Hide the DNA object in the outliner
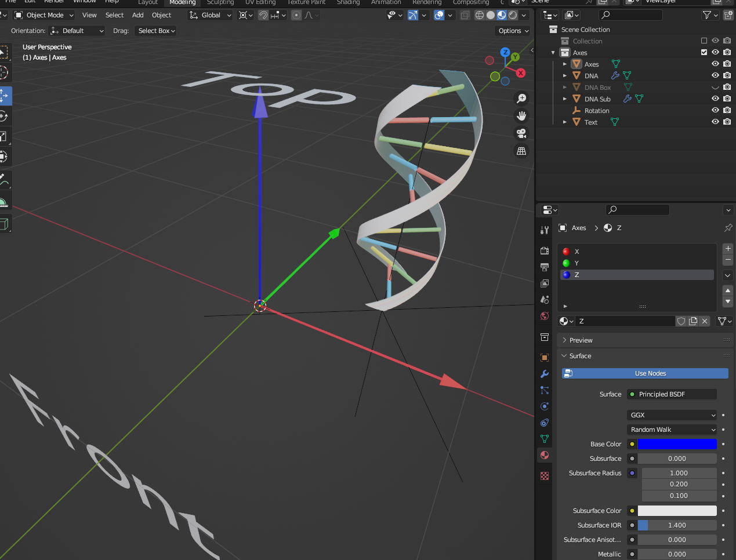The image size is (736, 560). click(715, 75)
